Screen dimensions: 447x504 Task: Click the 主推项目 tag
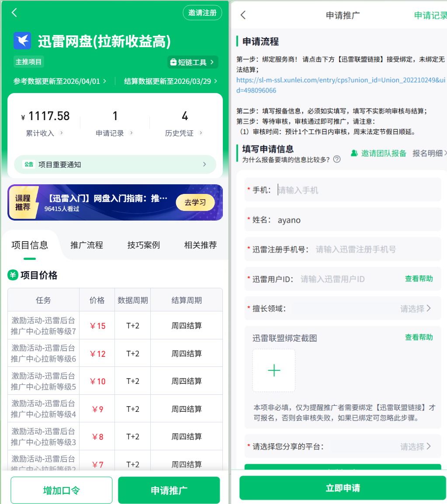(29, 62)
